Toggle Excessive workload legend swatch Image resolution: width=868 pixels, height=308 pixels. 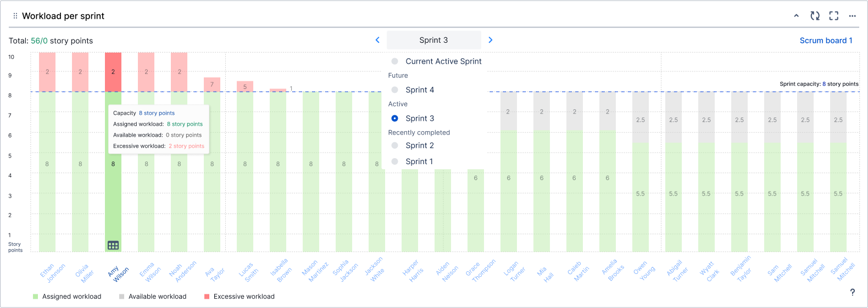coord(207,296)
